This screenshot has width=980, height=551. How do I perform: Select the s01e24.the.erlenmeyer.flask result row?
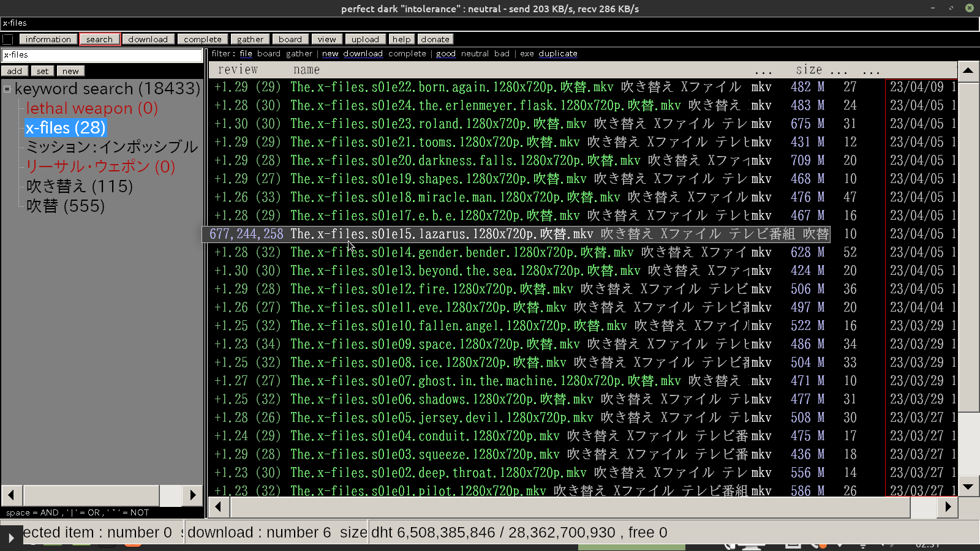(582, 105)
